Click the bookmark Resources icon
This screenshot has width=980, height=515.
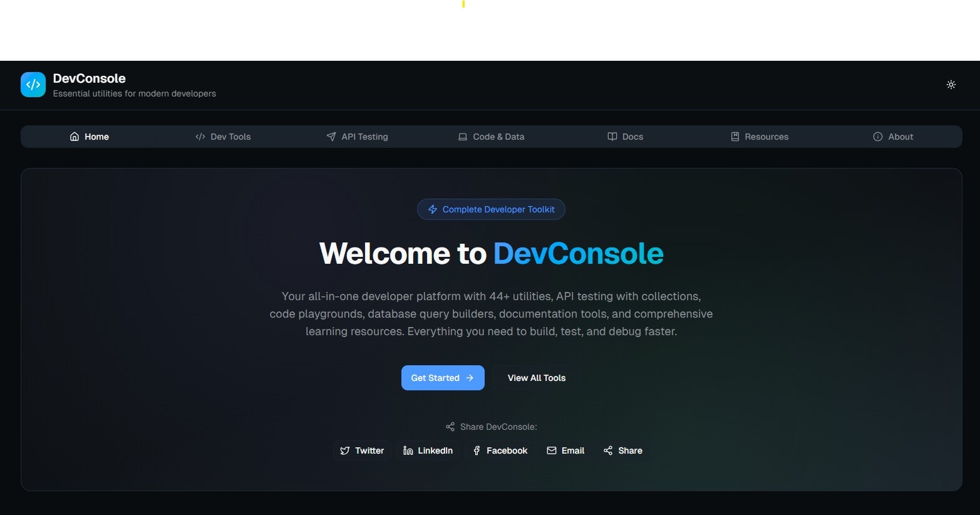(x=734, y=136)
